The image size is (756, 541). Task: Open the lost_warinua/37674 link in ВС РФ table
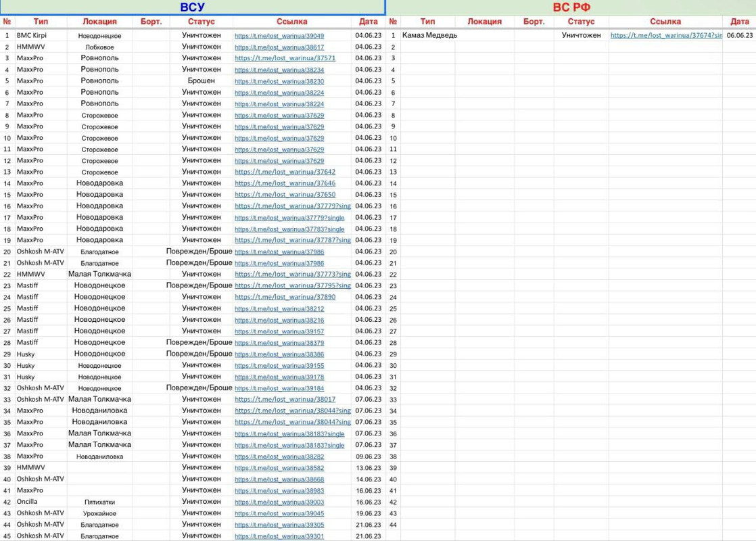coord(666,35)
